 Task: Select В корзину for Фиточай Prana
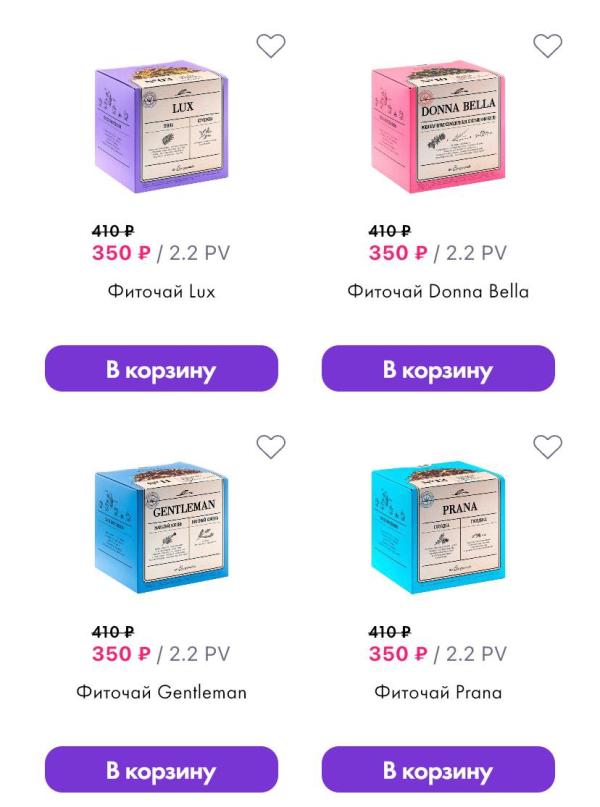[x=438, y=769]
